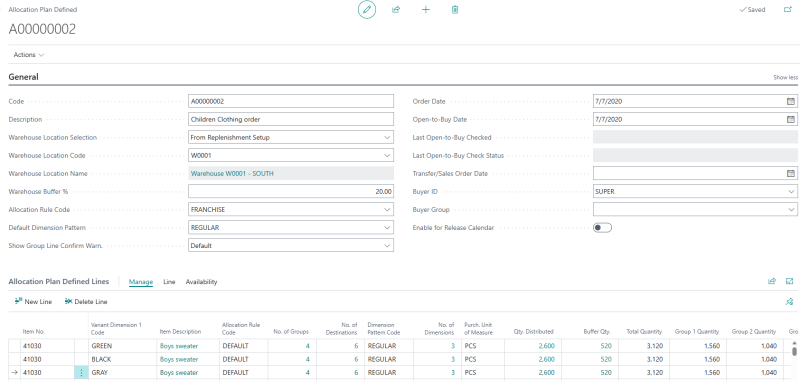Click the plus icon to add new

point(426,10)
